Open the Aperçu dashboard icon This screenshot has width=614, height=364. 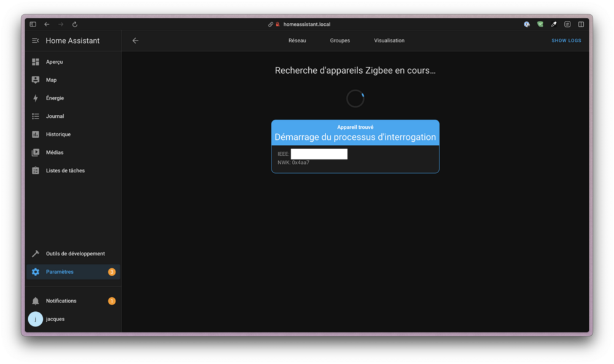[x=35, y=62]
